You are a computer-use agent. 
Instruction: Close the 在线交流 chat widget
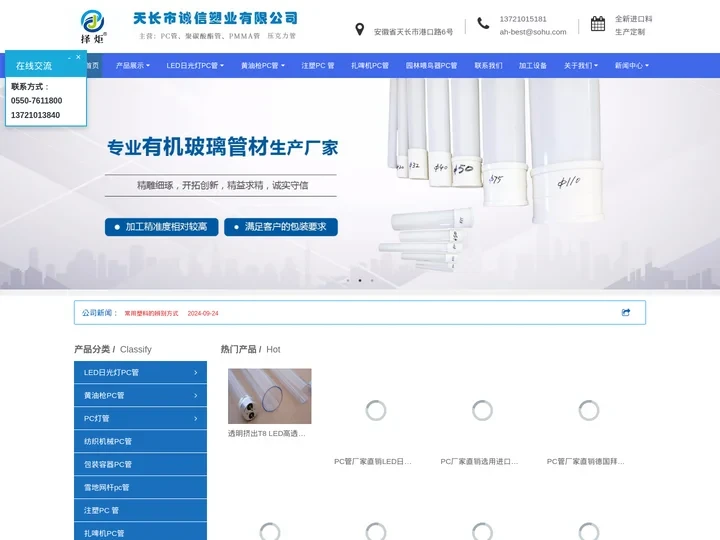click(x=79, y=58)
